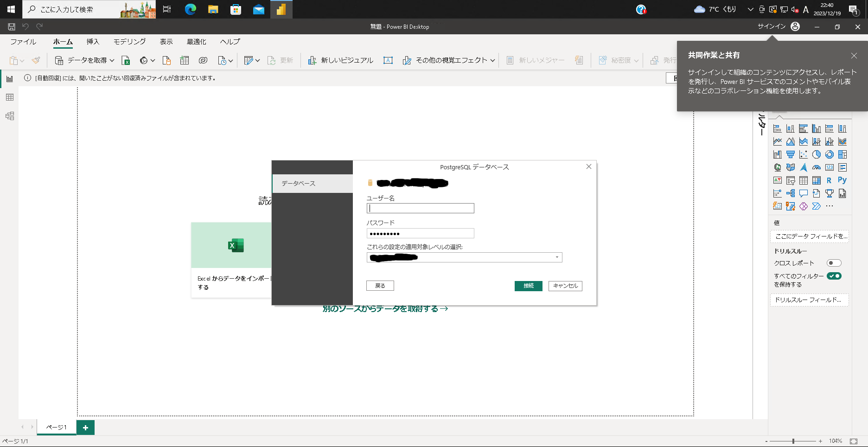Image resolution: width=868 pixels, height=447 pixels.
Task: Toggle the クロス レポート switch
Action: [834, 263]
